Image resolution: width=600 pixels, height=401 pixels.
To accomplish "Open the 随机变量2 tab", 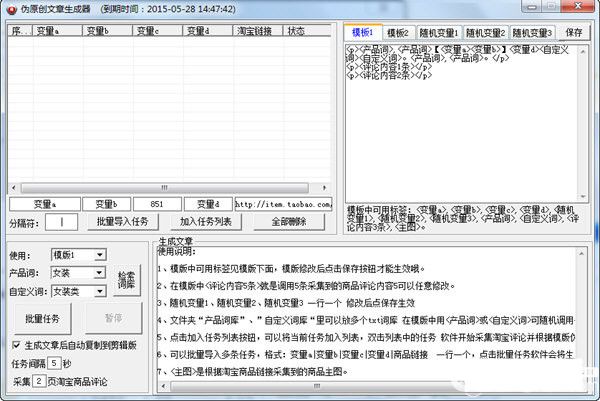I will pos(485,33).
